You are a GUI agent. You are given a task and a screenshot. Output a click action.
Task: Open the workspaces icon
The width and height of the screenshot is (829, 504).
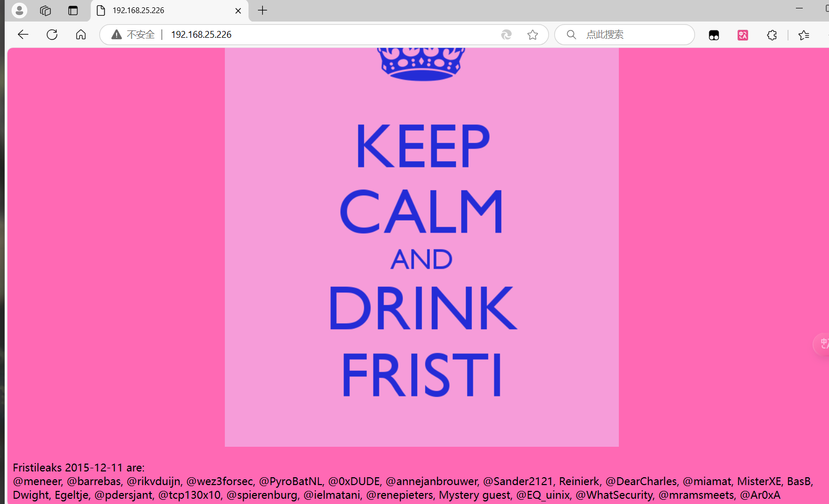pyautogui.click(x=46, y=10)
